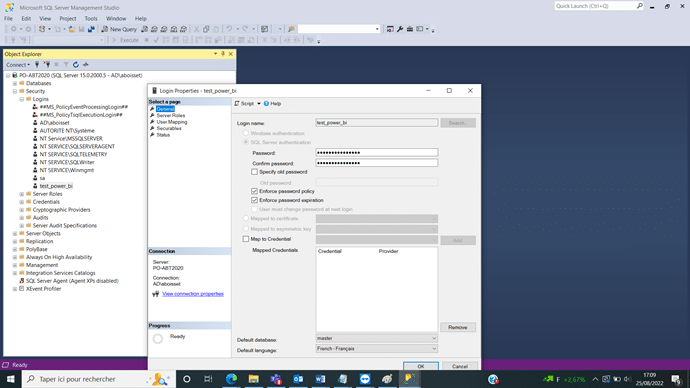Click the New Query toolbar button
Screen dimensions: 690x388
coord(119,29)
